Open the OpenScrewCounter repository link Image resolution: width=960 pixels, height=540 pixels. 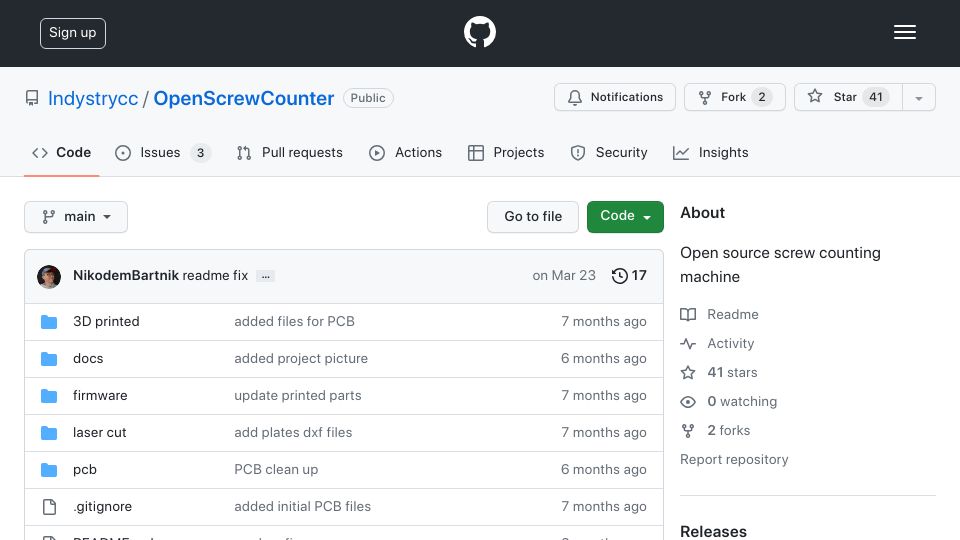244,99
